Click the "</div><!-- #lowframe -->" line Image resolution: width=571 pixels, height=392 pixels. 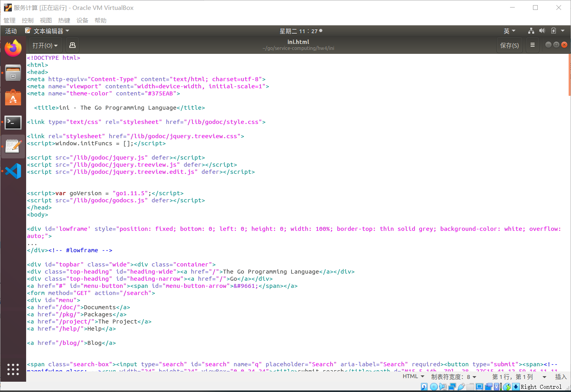coord(70,250)
